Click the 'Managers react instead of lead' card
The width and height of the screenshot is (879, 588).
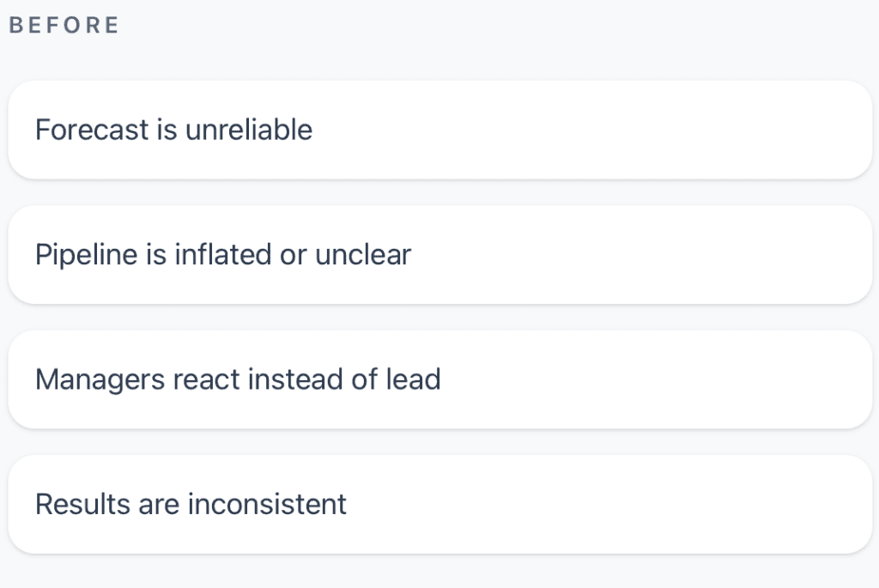click(439, 379)
